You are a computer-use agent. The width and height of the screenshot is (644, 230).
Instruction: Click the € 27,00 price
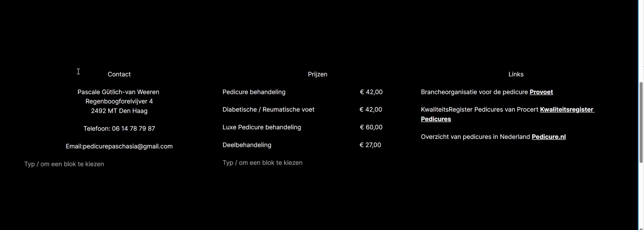click(x=370, y=145)
